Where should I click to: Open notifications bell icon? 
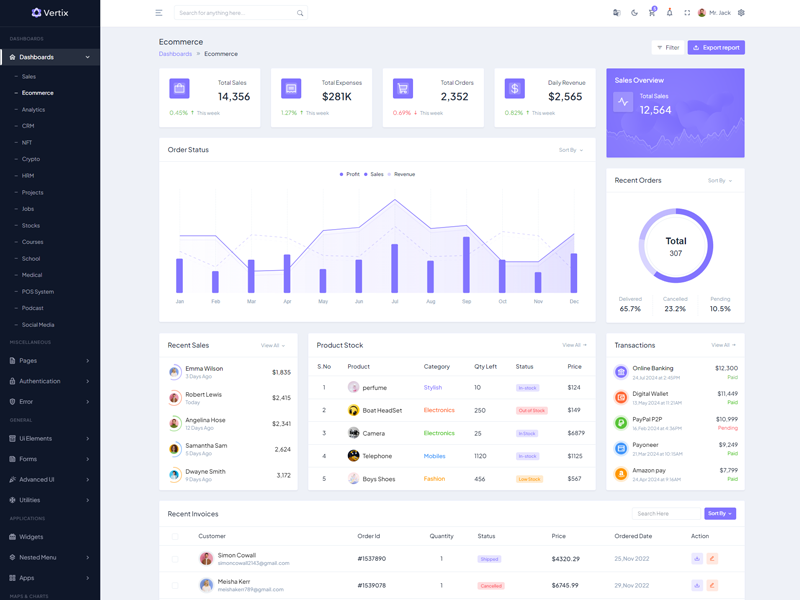point(669,13)
